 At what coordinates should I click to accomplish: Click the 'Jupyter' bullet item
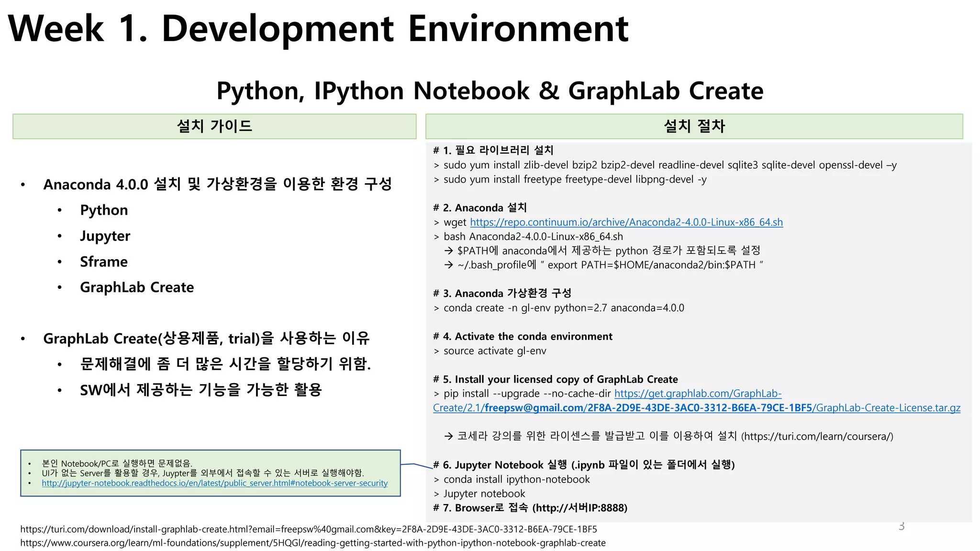pyautogui.click(x=105, y=236)
